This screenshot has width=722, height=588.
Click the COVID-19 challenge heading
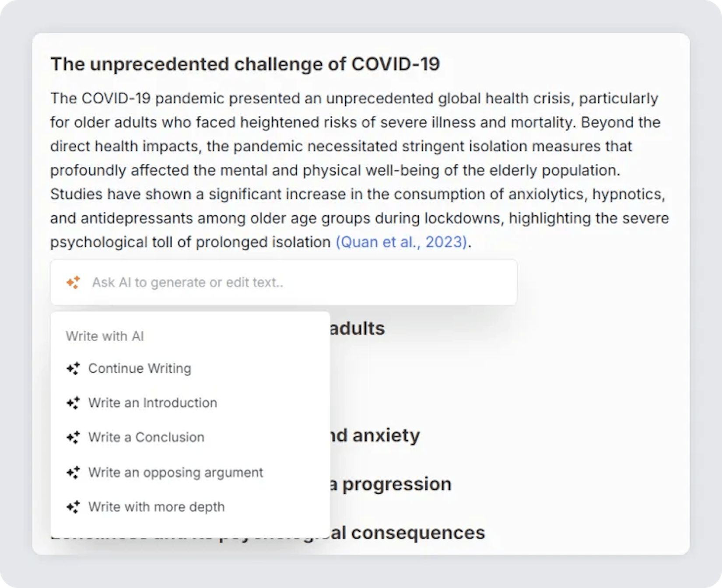[245, 64]
